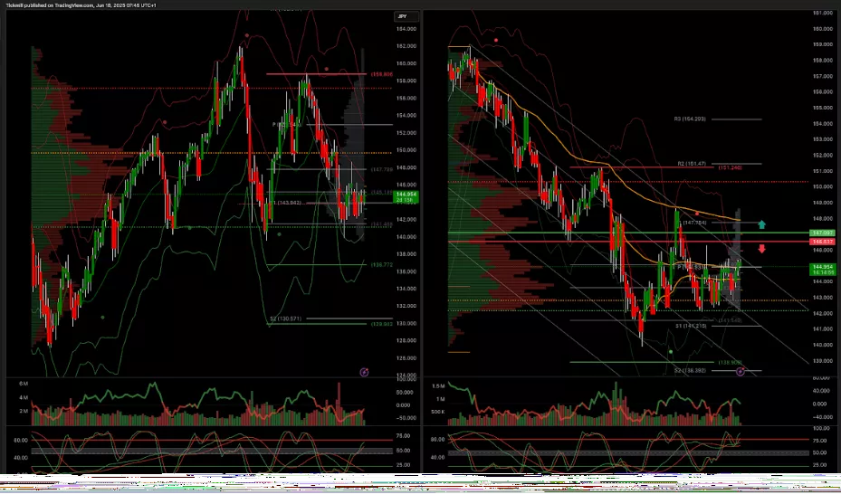Click the JPY currency label on left chart
This screenshot has width=841, height=504.
coord(403,17)
